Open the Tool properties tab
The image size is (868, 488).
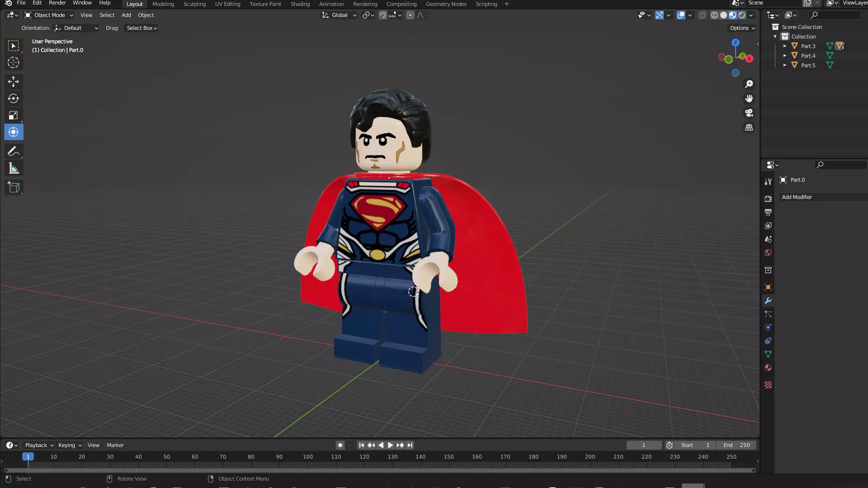(768, 182)
